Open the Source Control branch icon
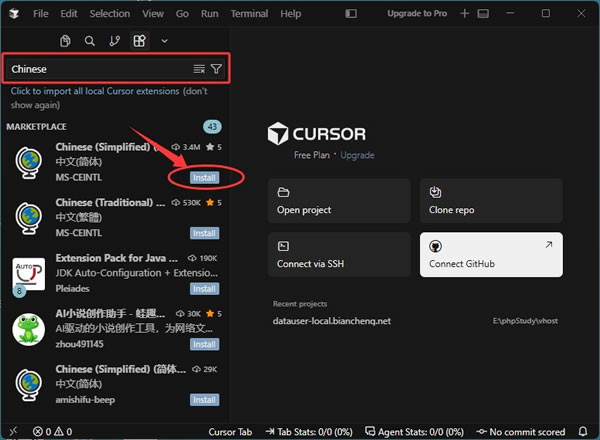The image size is (600, 440). [x=114, y=41]
